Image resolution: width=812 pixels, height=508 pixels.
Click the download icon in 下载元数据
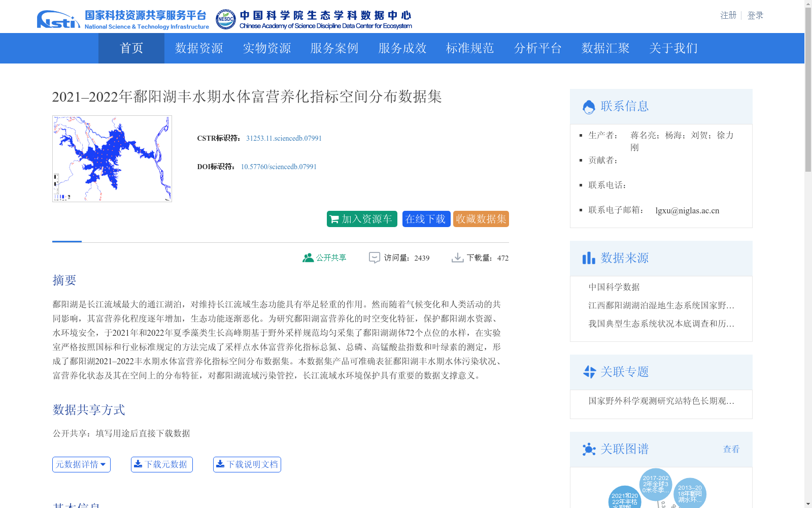pyautogui.click(x=138, y=464)
